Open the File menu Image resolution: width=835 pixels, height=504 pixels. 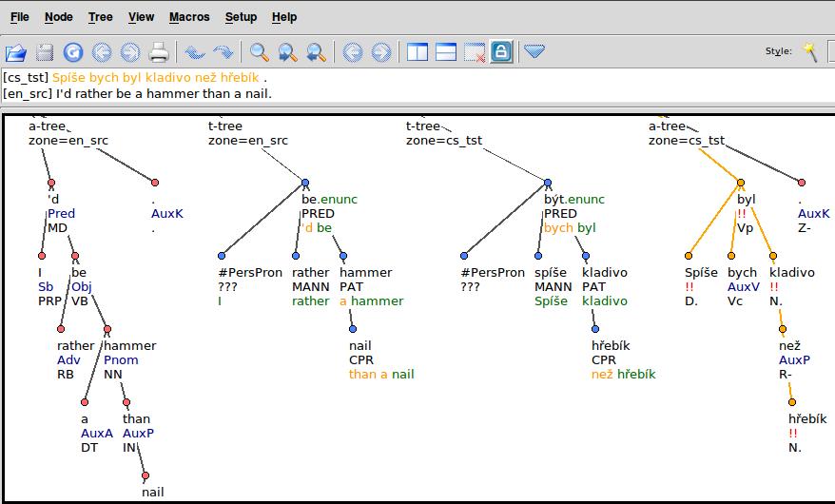coord(20,17)
